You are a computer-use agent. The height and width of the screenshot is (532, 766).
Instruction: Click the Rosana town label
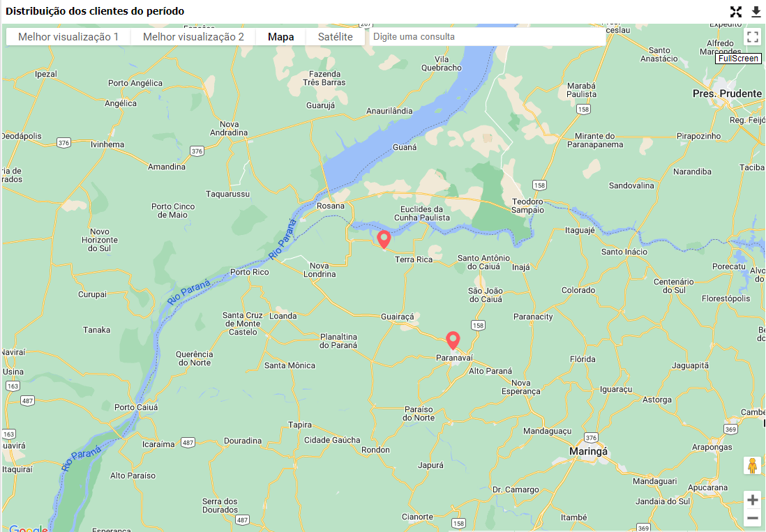pyautogui.click(x=330, y=206)
